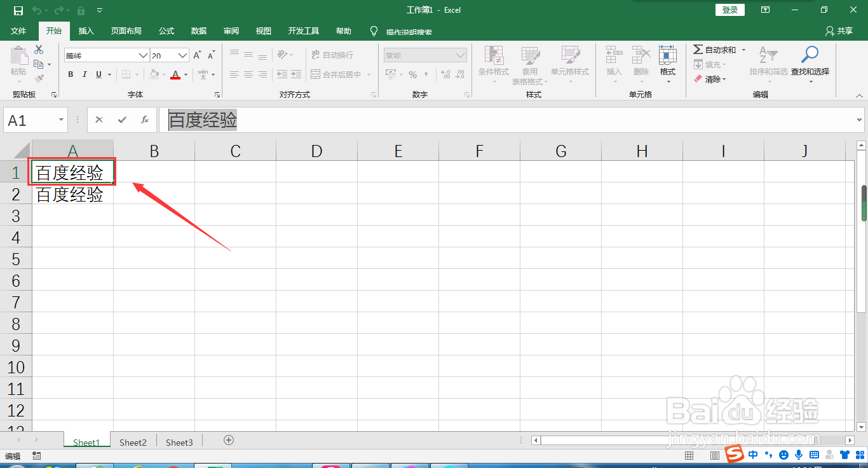Screen dimensions: 868x468
Task: Select the Sheet2 worksheet tab
Action: [x=133, y=443]
